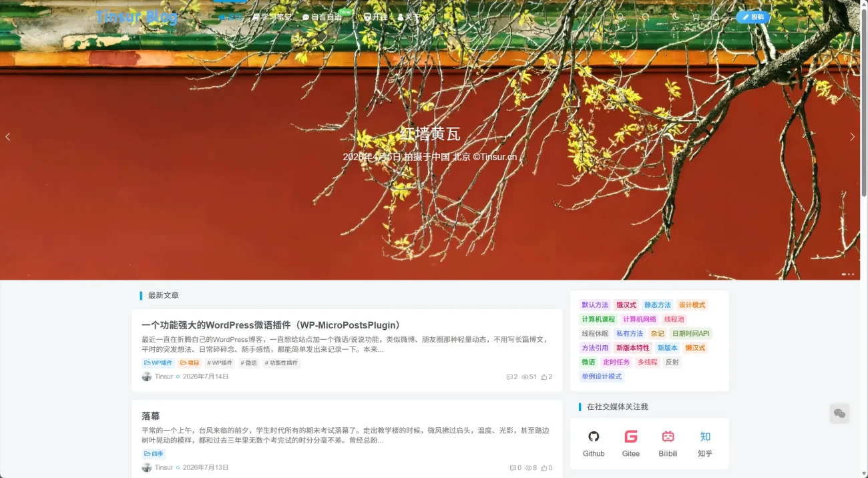
Task: Select the 多线程 tag
Action: [648, 362]
